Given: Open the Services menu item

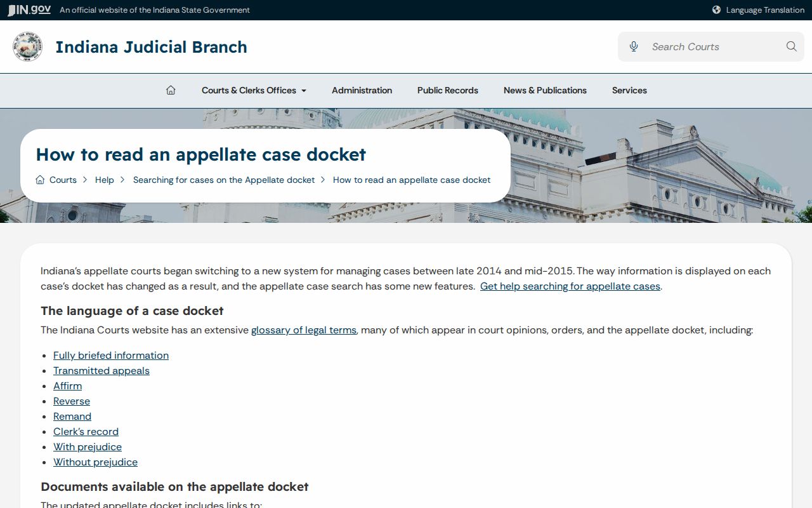Looking at the screenshot, I should [x=629, y=90].
